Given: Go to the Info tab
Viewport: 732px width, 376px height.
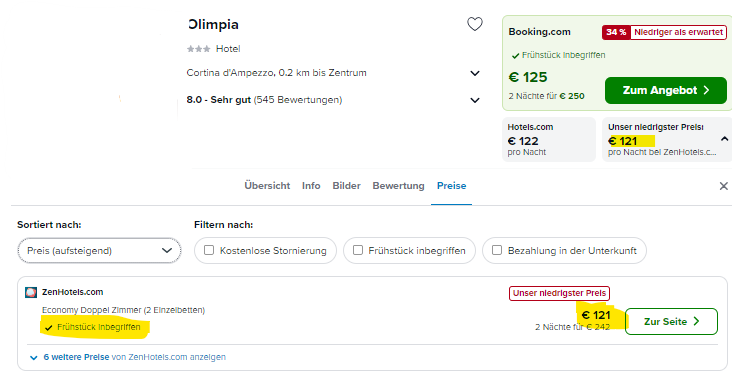Looking at the screenshot, I should (311, 186).
